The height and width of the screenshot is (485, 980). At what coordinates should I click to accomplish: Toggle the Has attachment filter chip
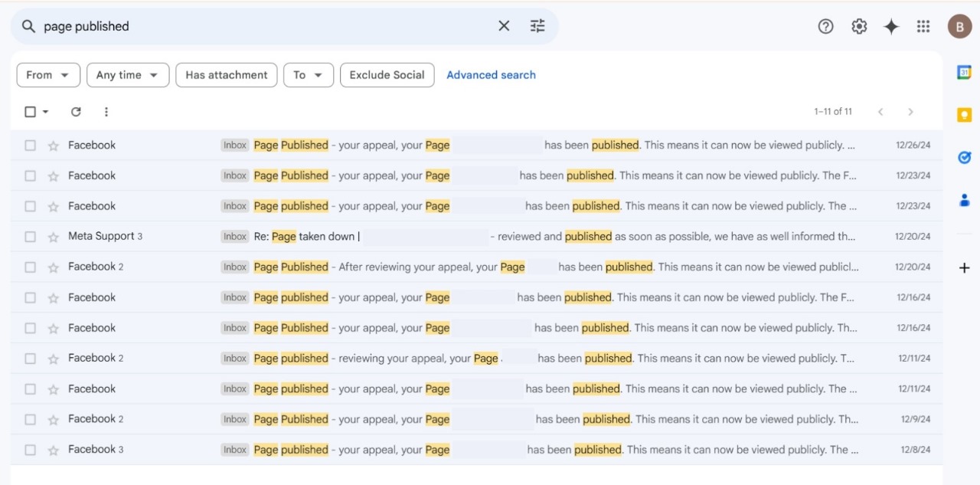point(227,75)
